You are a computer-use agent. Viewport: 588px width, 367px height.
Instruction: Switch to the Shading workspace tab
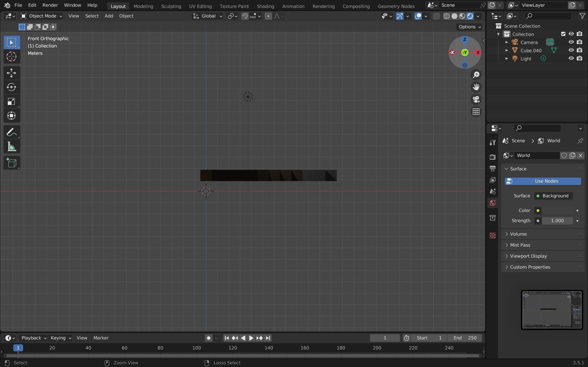[x=265, y=6]
